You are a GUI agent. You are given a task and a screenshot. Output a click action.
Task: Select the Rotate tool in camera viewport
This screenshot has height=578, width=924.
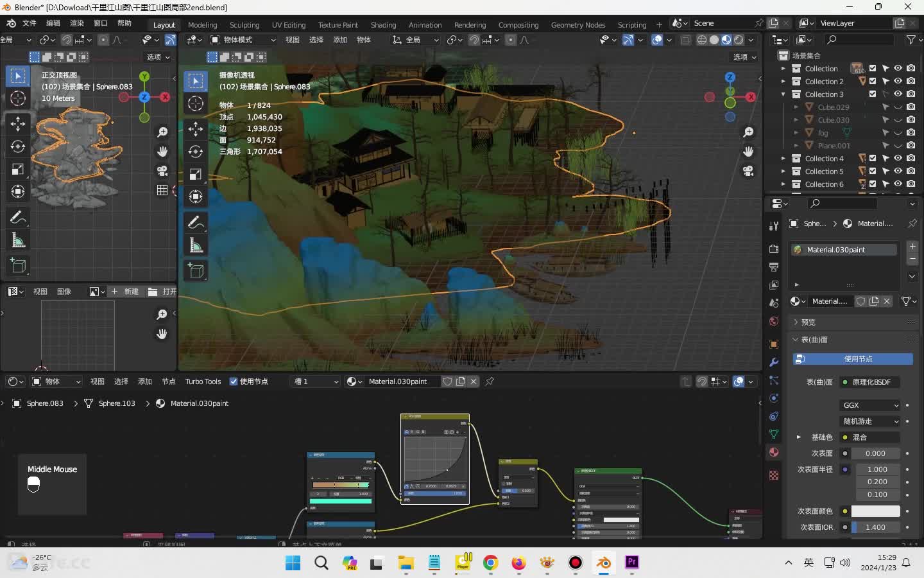pyautogui.click(x=196, y=152)
